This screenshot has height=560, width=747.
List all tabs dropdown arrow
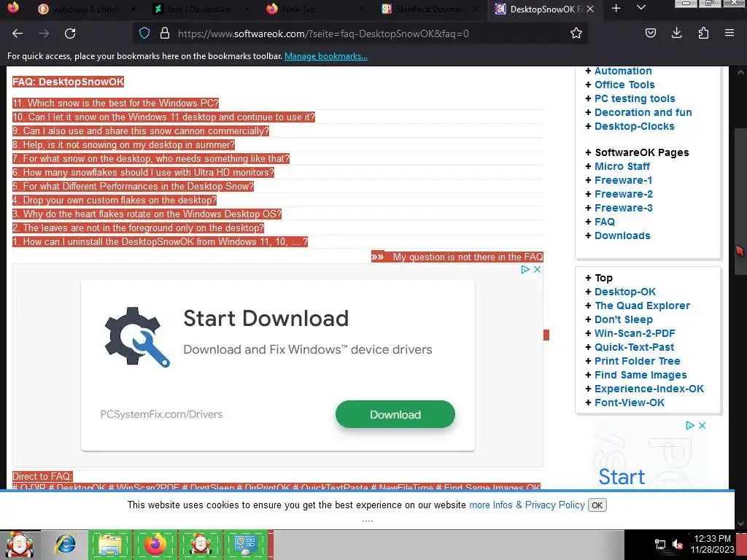point(641,7)
